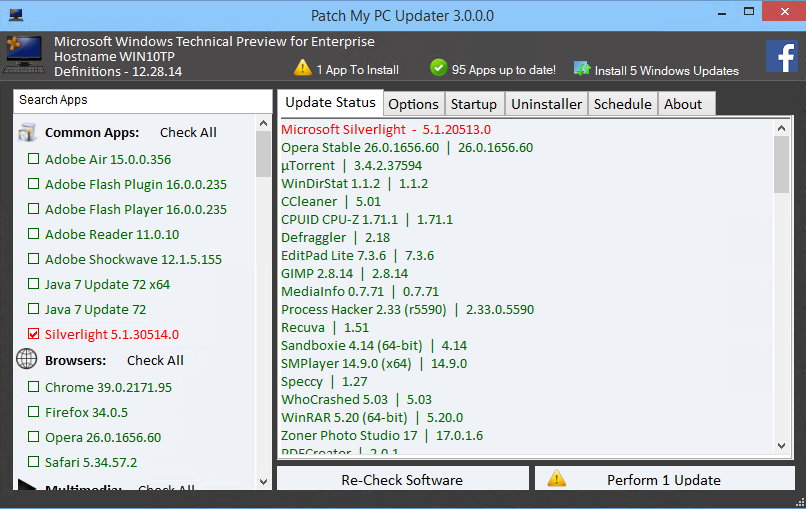Open the Facebook page icon

click(x=781, y=57)
